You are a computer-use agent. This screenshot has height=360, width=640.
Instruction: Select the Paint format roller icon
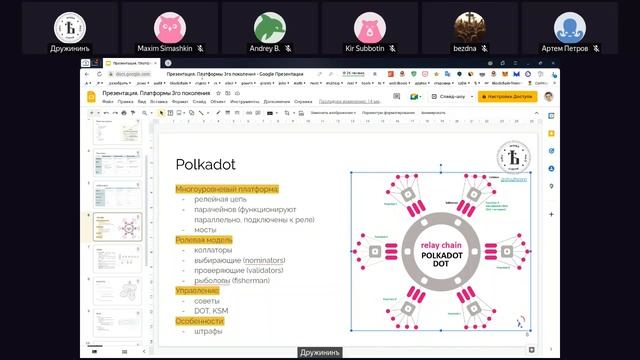point(133,113)
